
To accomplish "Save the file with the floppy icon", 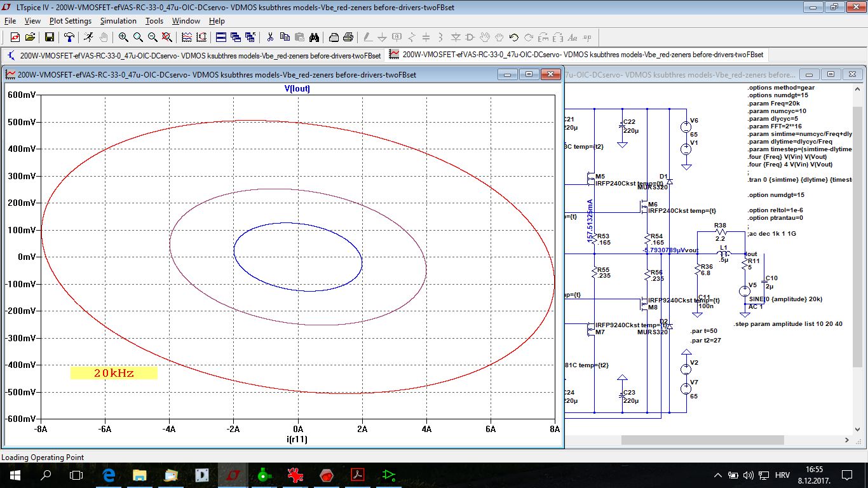I will coord(50,37).
